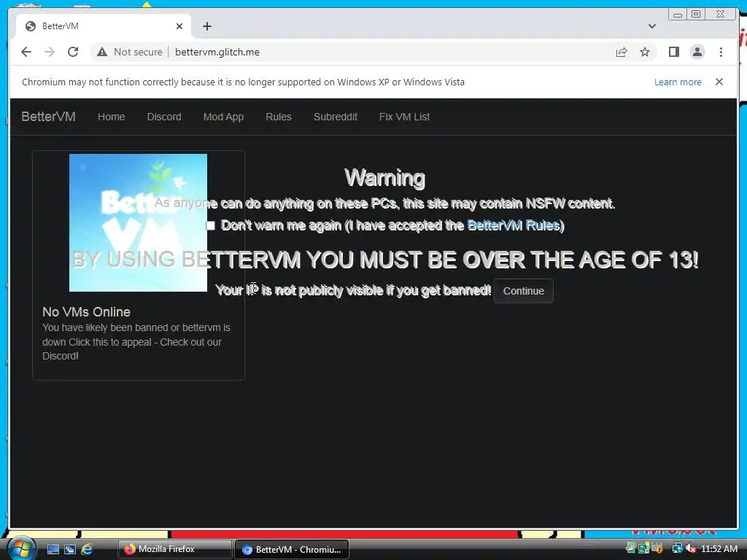
Task: Click the network tray icon
Action: (x=677, y=549)
